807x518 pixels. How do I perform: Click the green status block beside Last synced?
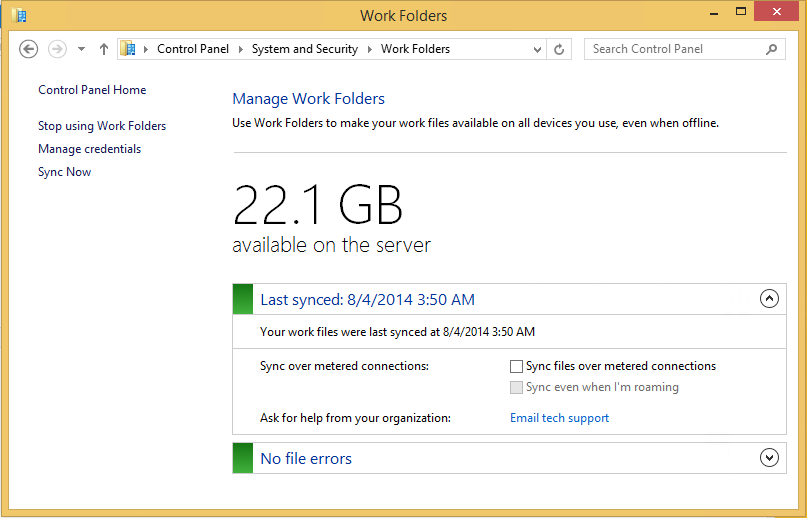click(x=243, y=299)
